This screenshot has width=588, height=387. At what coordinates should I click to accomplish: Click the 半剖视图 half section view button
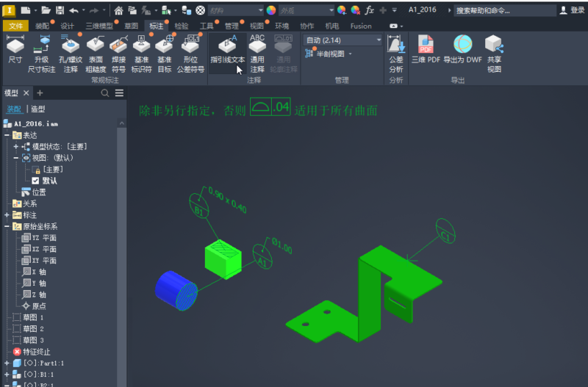coord(325,54)
